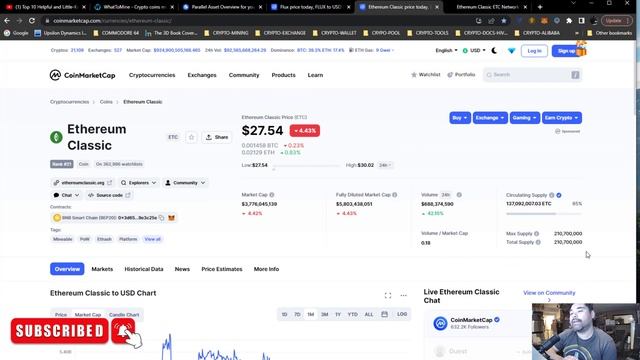
Task: Click the Search input field
Action: (532, 75)
